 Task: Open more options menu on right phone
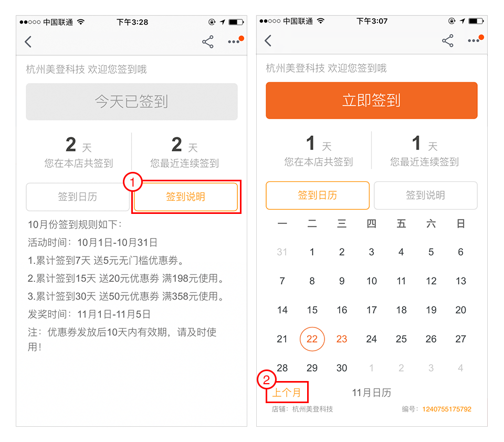click(x=476, y=39)
